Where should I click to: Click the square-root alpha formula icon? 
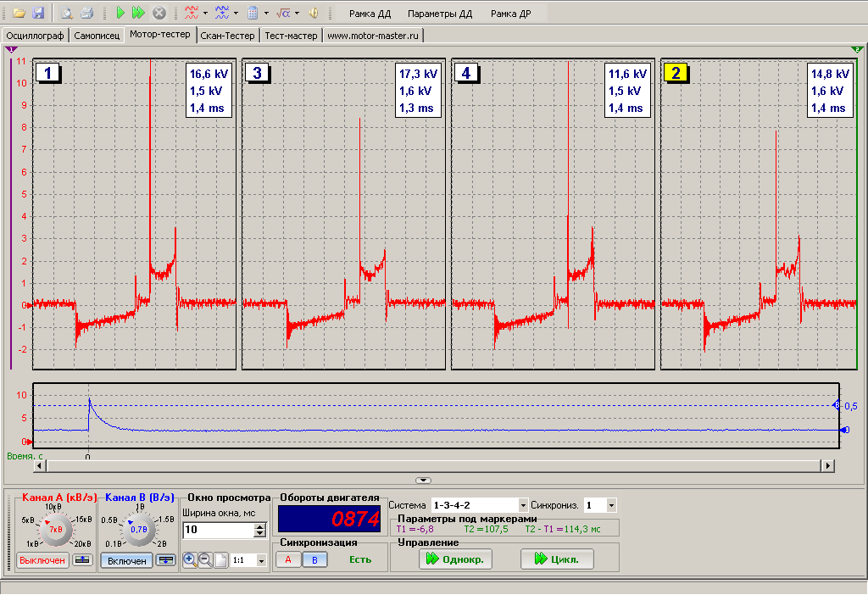[x=283, y=13]
